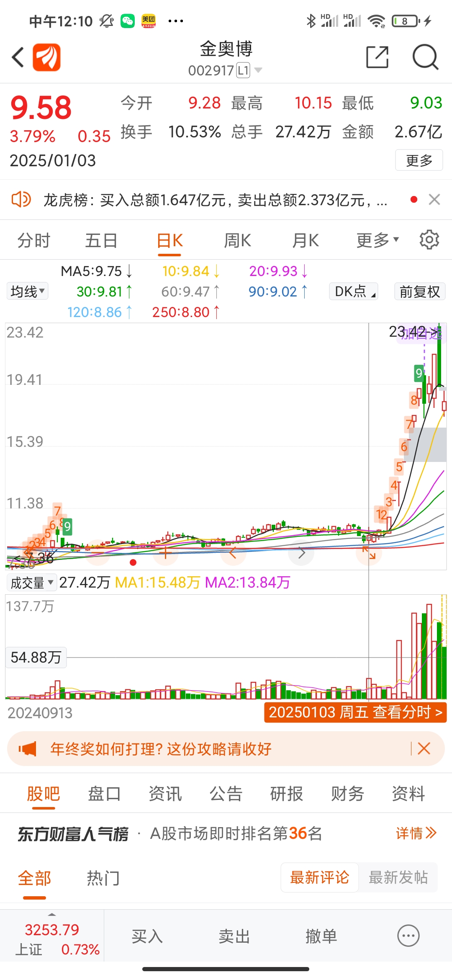Tap 20250103 周五 查看分时 button
Viewport: 452px width, 980px height.
point(355,712)
